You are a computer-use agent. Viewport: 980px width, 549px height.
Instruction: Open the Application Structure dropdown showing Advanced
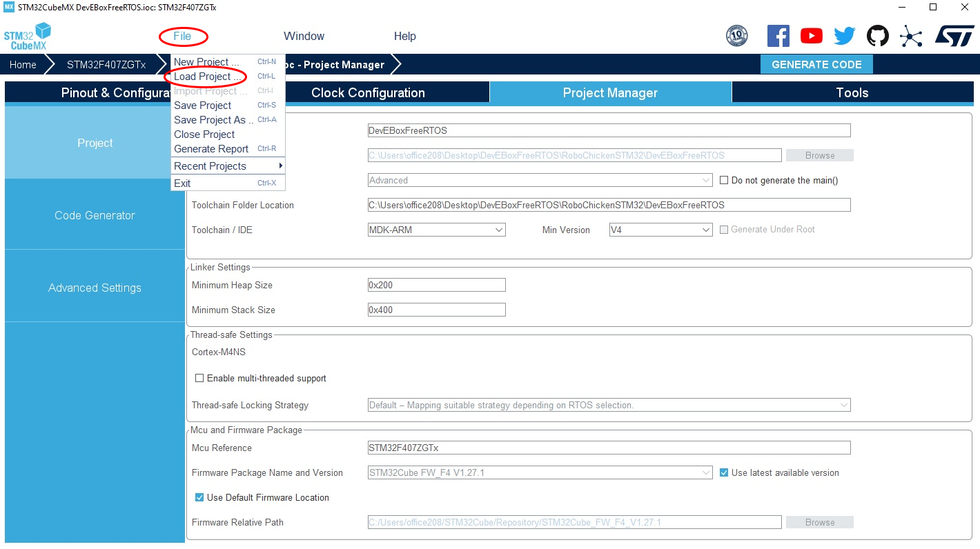click(x=540, y=180)
